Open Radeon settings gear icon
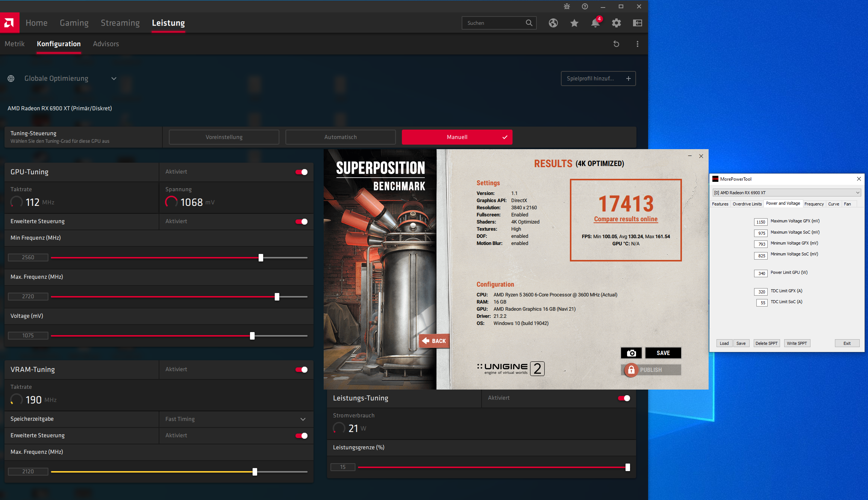 (616, 23)
